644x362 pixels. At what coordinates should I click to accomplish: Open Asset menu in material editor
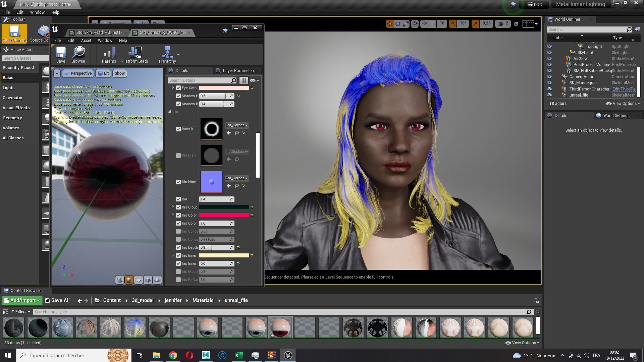pyautogui.click(x=86, y=41)
